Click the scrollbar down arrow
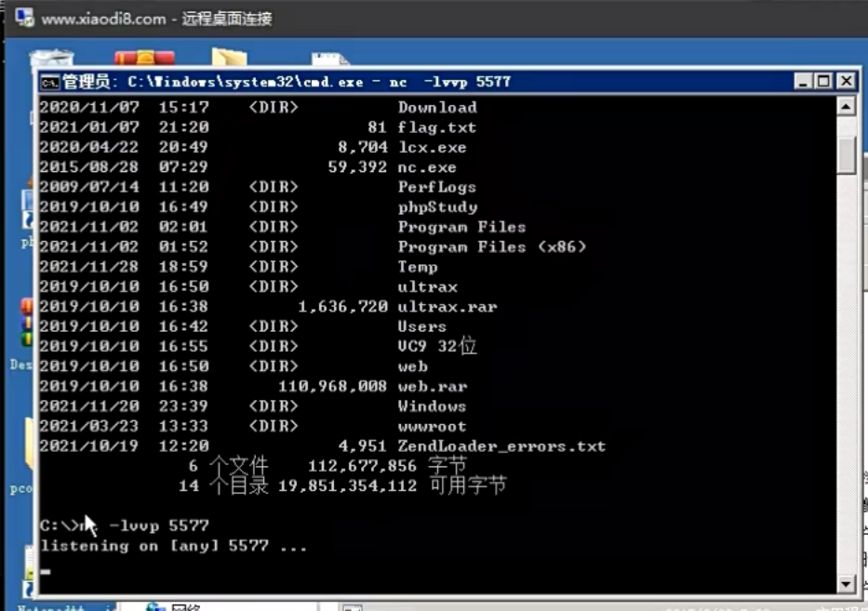Image resolution: width=868 pixels, height=611 pixels. 846,584
